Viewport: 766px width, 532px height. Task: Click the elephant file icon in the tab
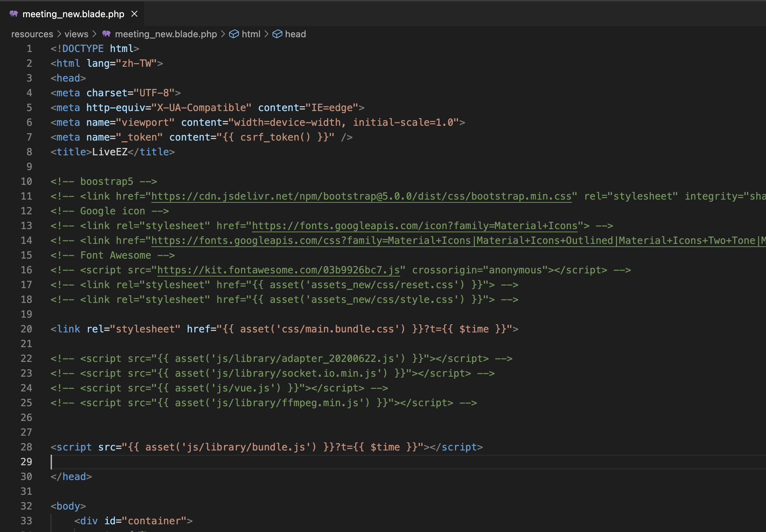14,14
